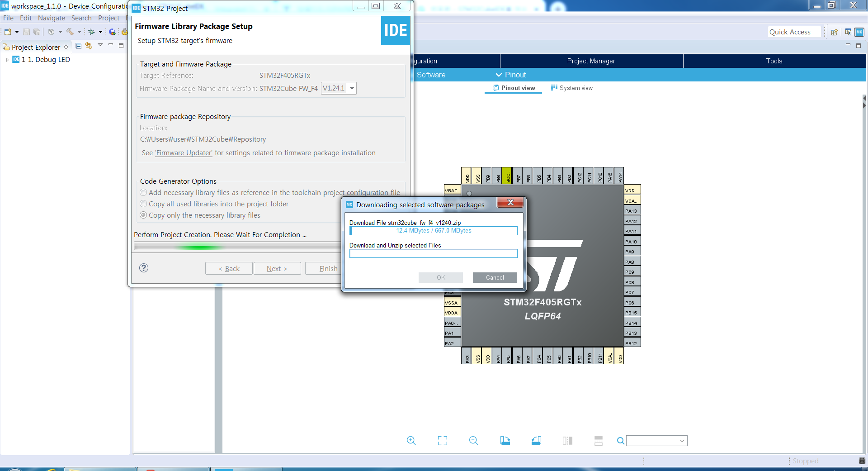
Task: Zoom out of the chip pinout
Action: 473,440
